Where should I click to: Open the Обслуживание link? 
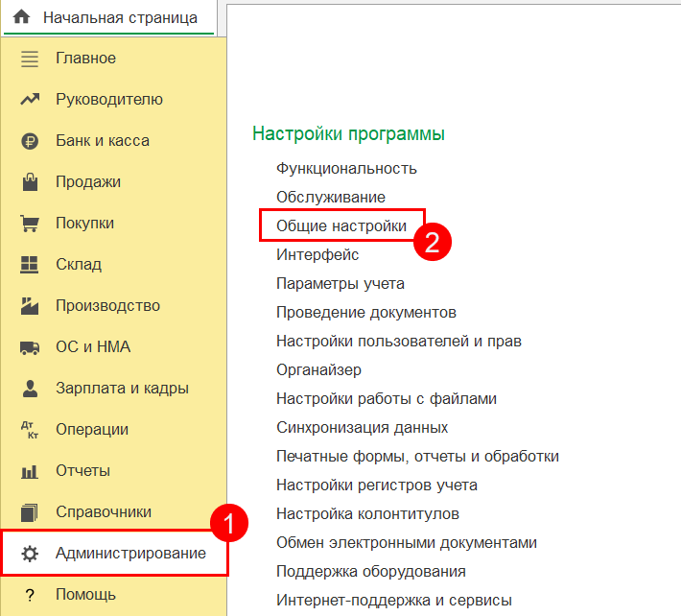pos(331,198)
